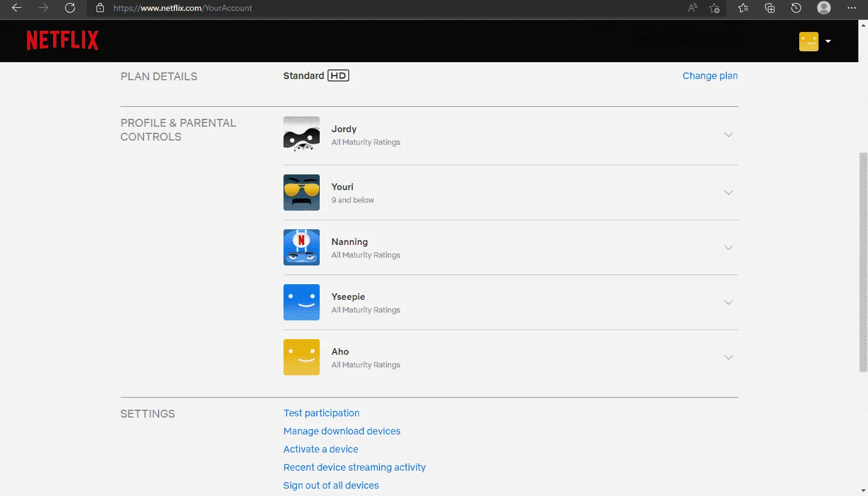868x496 pixels.
Task: Open browser History icon
Action: coord(796,8)
